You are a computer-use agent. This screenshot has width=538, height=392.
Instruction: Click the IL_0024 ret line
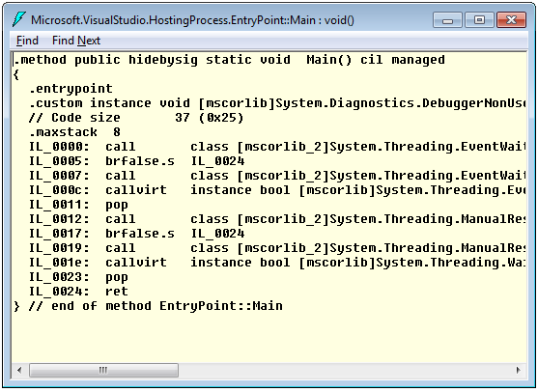pyautogui.click(x=78, y=292)
